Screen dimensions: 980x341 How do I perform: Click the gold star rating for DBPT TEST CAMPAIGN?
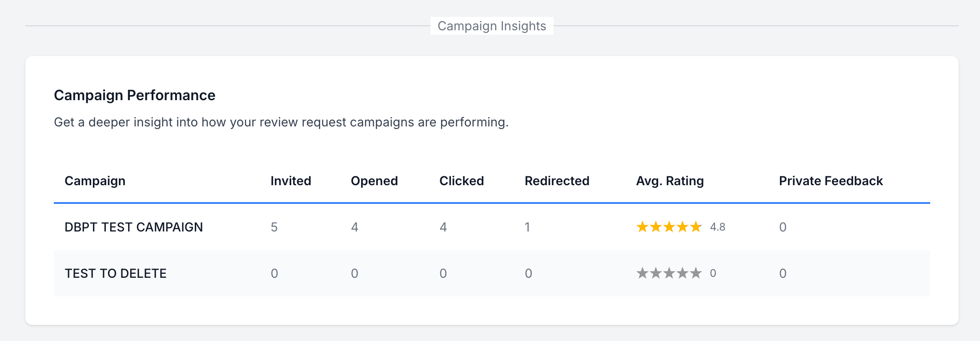coord(669,227)
